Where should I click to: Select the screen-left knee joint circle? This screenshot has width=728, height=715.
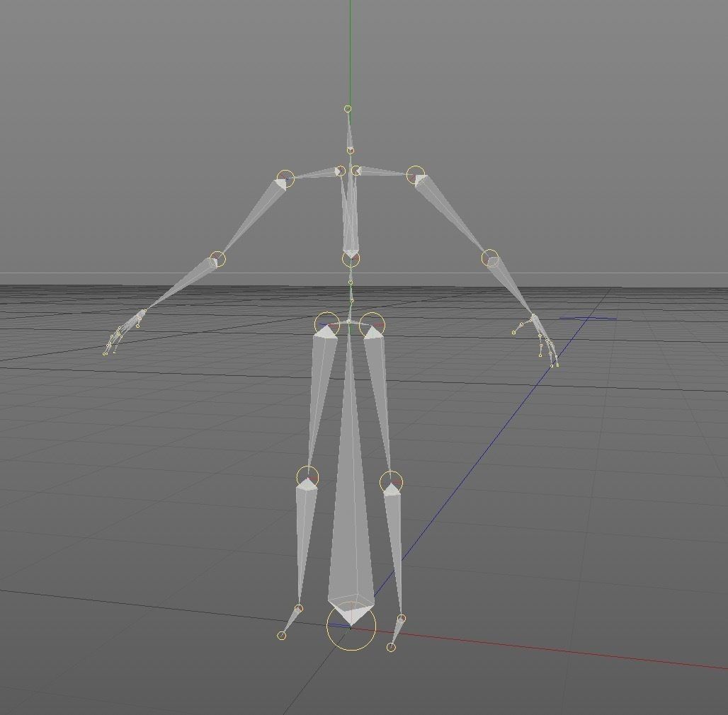307,477
